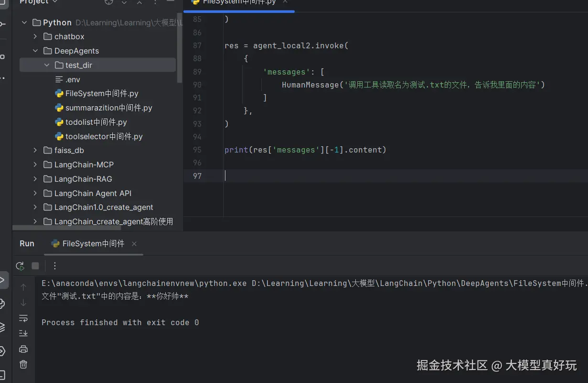
Task: Expand the chatbox folder
Action: click(x=35, y=37)
